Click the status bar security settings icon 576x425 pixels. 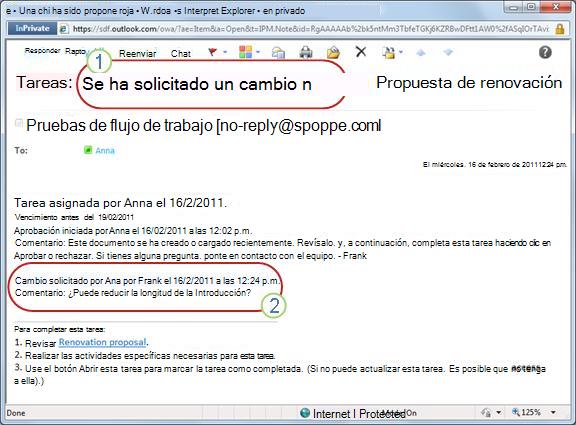click(x=486, y=413)
